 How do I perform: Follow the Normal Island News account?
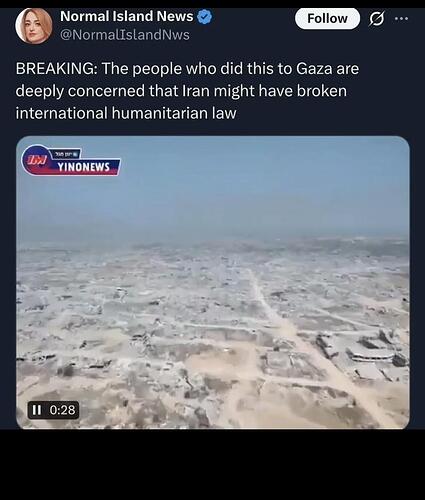tap(327, 19)
